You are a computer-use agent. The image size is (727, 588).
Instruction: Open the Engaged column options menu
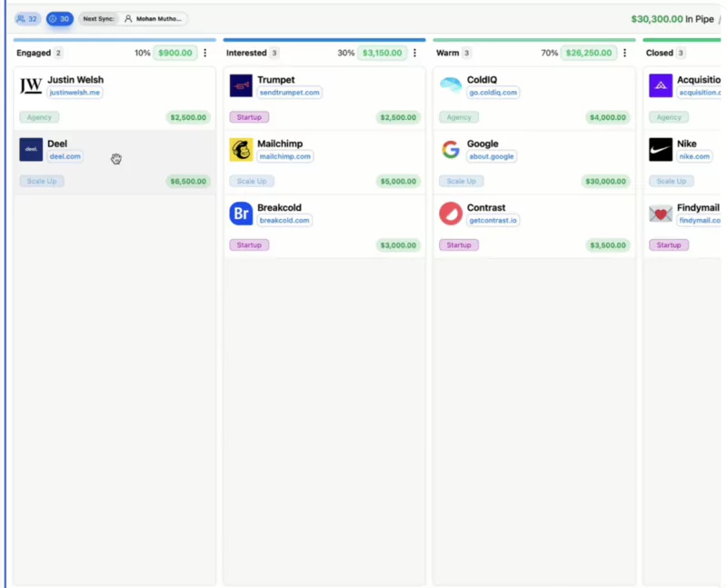(x=204, y=53)
